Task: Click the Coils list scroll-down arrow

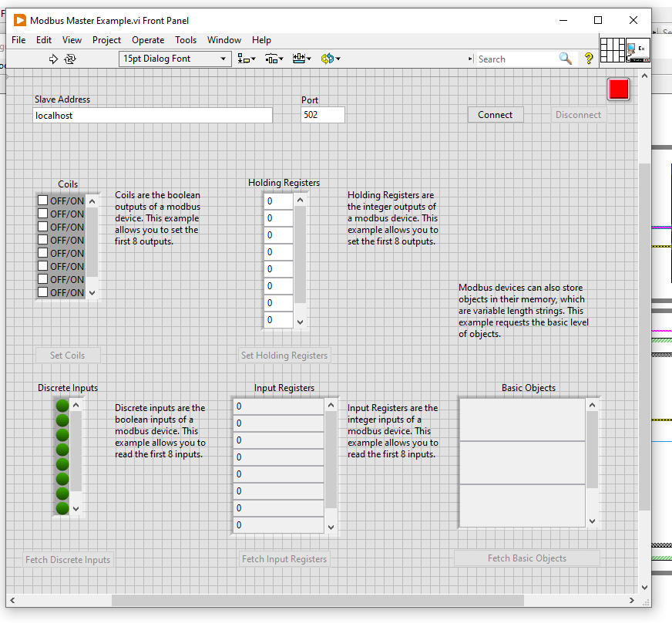Action: 92,293
